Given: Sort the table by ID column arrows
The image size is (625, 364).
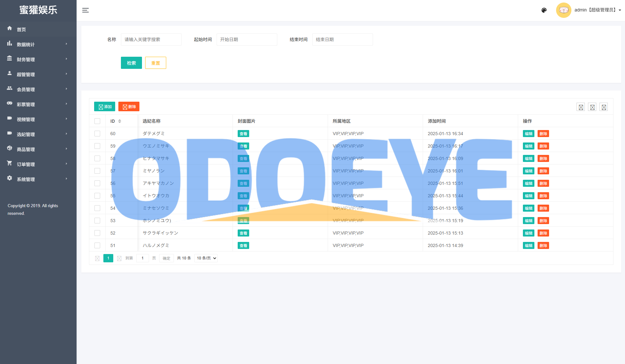Looking at the screenshot, I should (120, 121).
